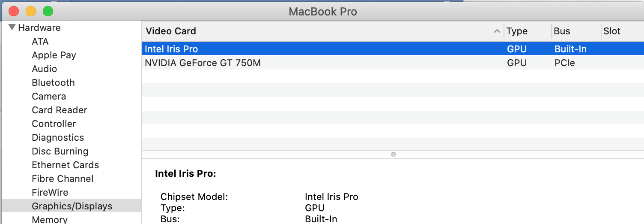The image size is (644, 224).
Task: Show Ethernet Cards information
Action: [x=66, y=165]
